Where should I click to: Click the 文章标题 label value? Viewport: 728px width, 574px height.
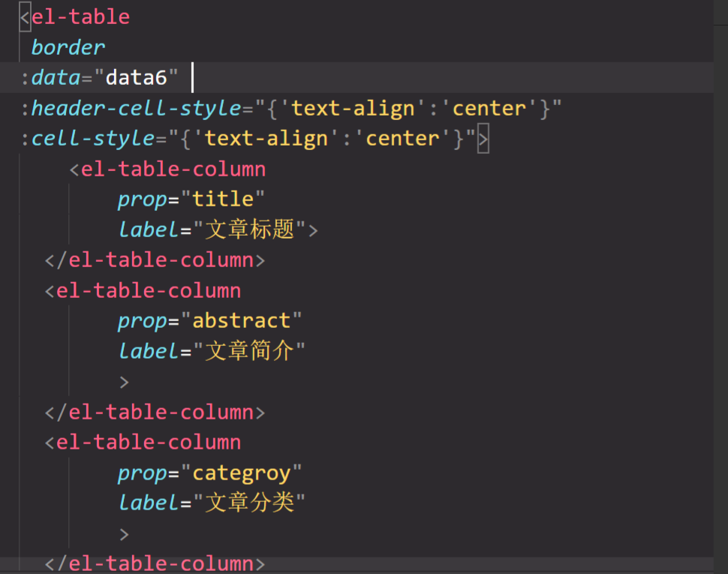pyautogui.click(x=250, y=230)
